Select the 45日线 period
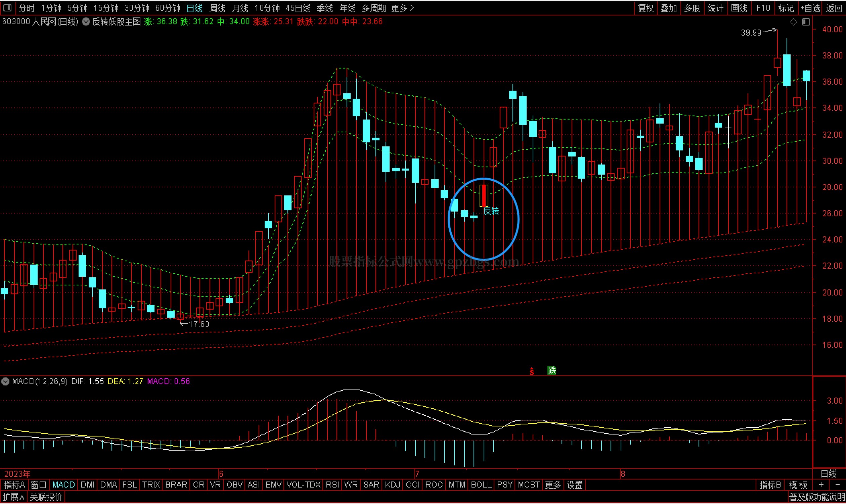846x504 pixels. point(298,8)
